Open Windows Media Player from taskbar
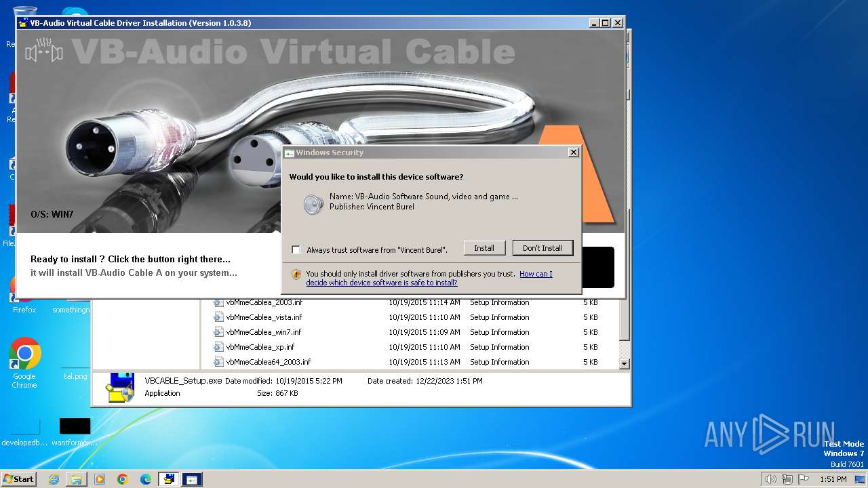 pyautogui.click(x=100, y=479)
